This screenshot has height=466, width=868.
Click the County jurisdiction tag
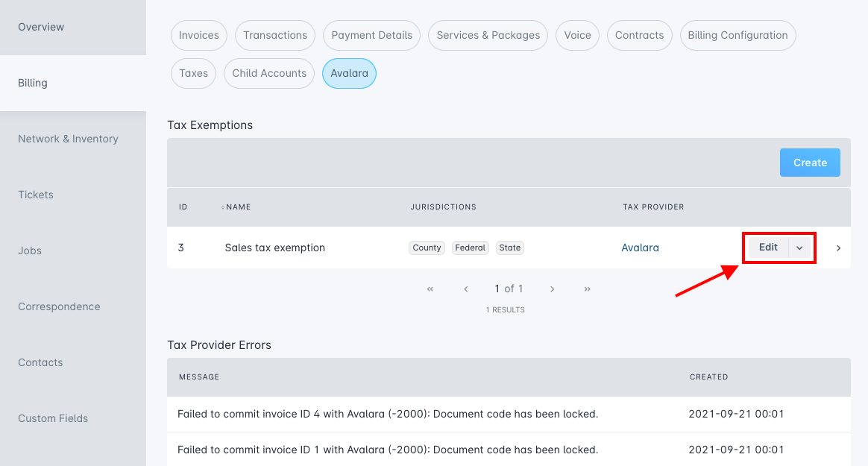point(427,248)
